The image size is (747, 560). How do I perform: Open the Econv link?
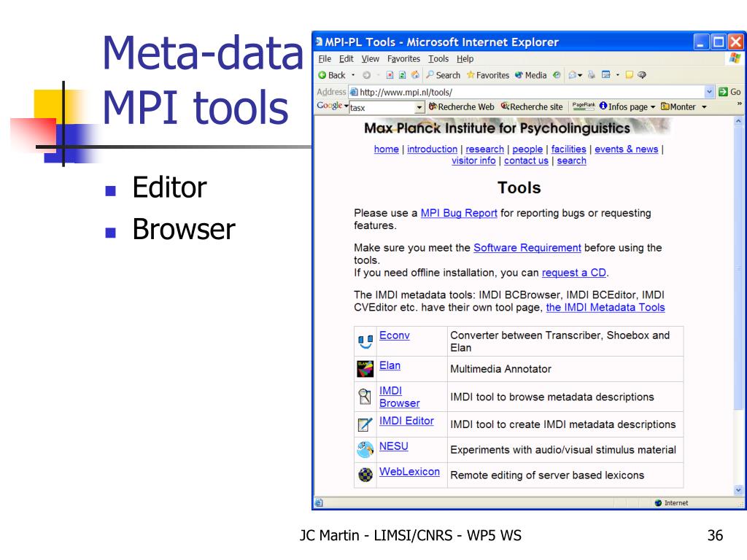(395, 335)
